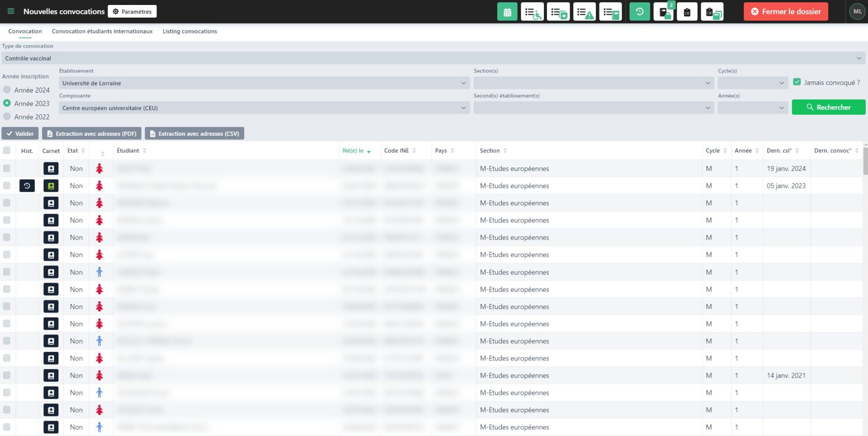Open the green calendar icon in top toolbar

coord(507,12)
